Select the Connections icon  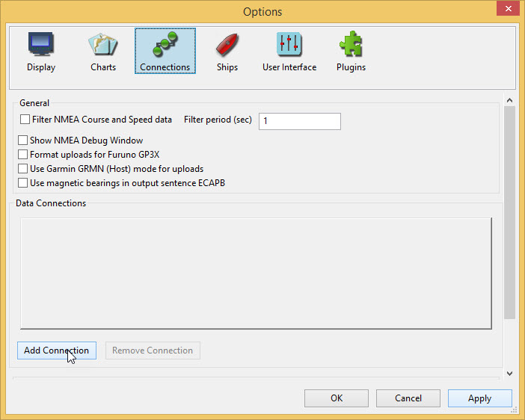tap(165, 52)
